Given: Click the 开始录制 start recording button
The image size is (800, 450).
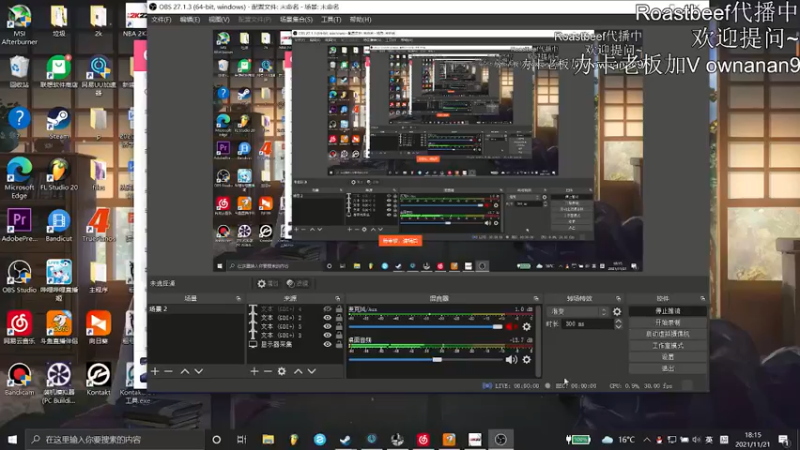Looking at the screenshot, I should tap(668, 322).
